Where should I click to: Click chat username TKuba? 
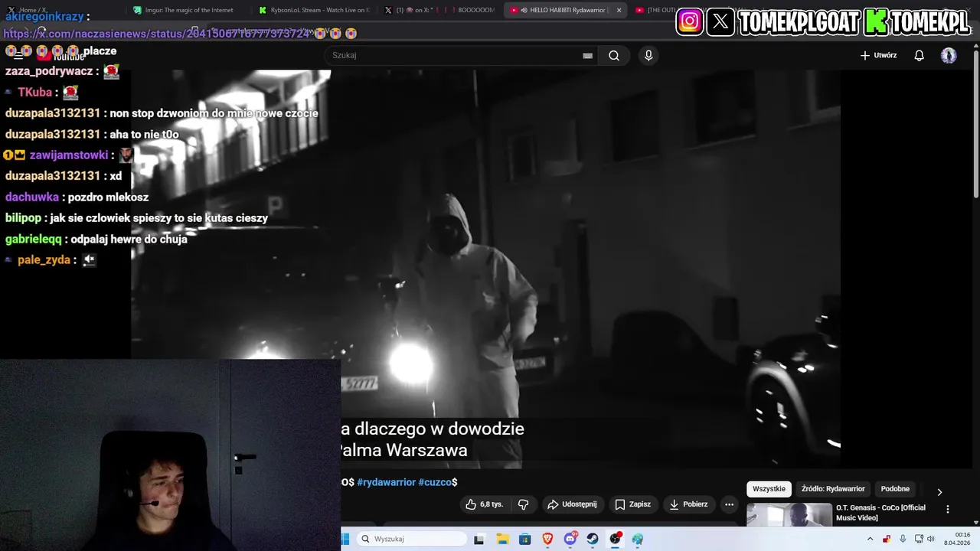tap(34, 92)
